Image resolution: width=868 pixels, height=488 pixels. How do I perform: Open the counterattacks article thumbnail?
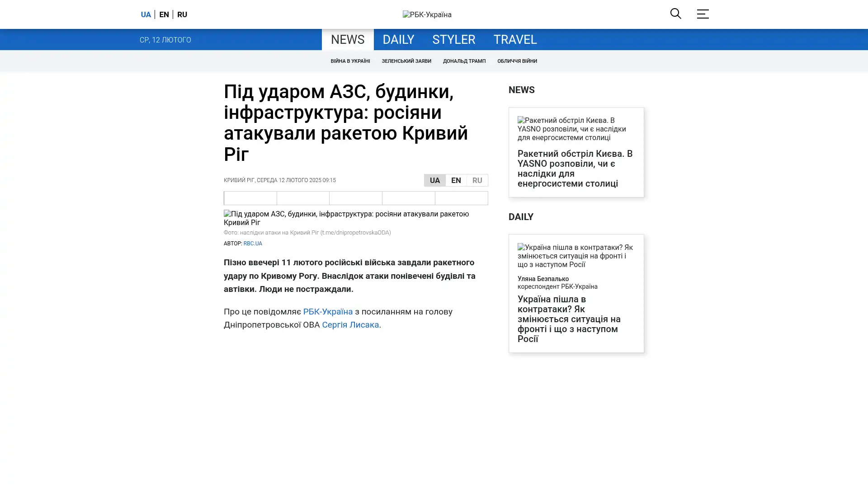[x=576, y=256]
